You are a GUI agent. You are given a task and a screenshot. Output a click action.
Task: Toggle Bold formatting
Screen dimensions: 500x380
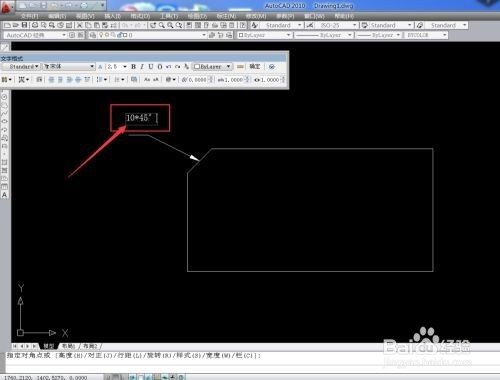[x=133, y=67]
